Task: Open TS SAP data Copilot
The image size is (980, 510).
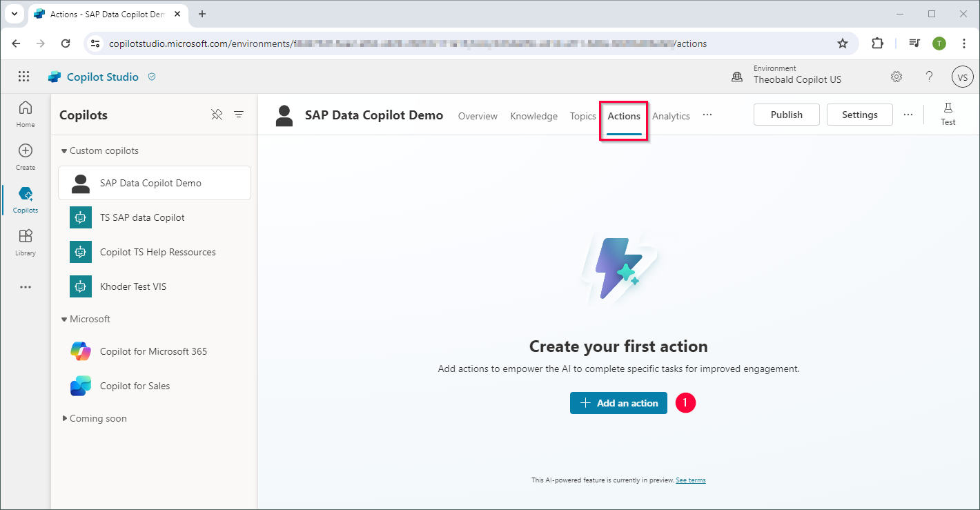Action: 155,217
